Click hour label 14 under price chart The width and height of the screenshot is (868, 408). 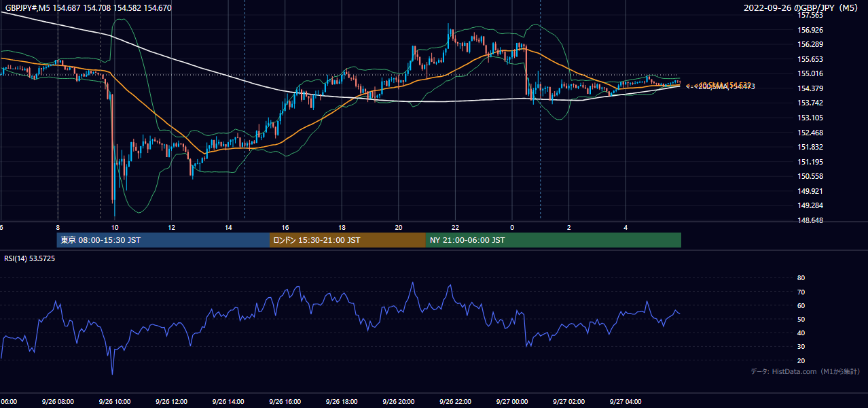pyautogui.click(x=228, y=227)
